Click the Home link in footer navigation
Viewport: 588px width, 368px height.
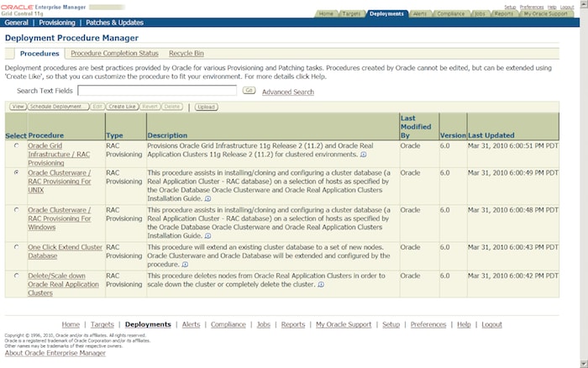click(71, 324)
